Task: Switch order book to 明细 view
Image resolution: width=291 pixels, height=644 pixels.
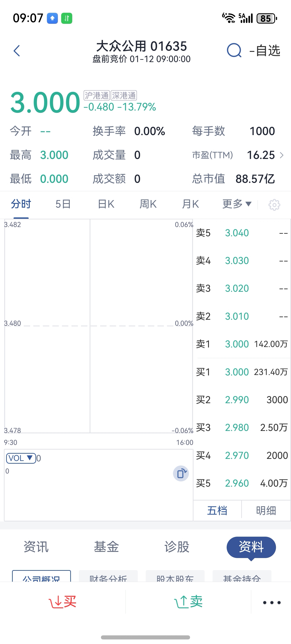Action: (266, 511)
